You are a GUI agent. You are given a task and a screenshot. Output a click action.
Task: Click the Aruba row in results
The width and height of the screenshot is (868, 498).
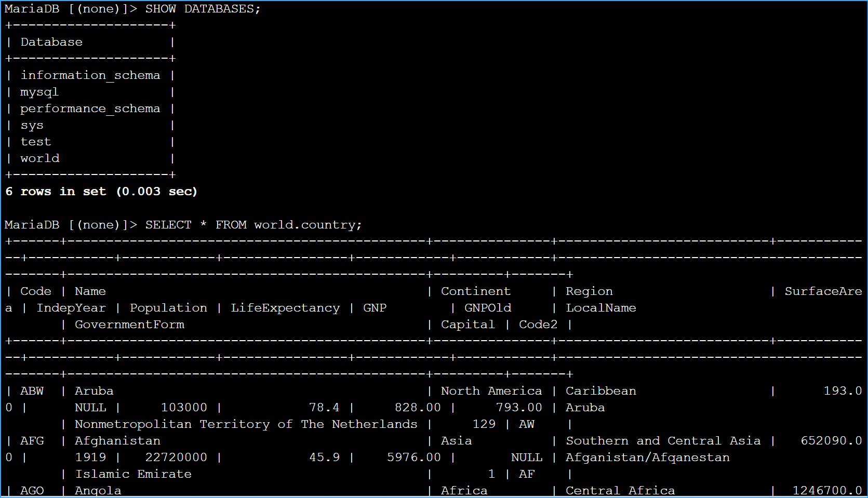point(94,391)
